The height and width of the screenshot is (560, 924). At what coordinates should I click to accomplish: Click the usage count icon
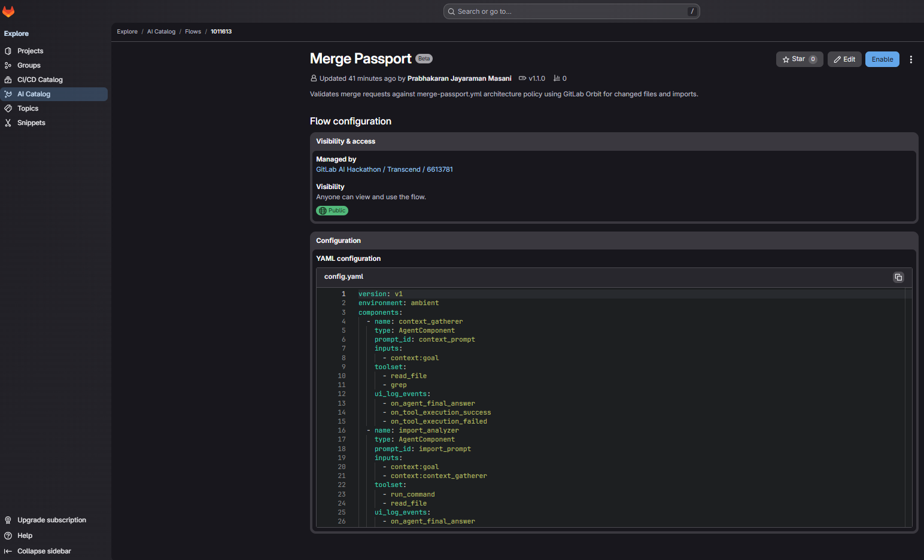point(557,78)
